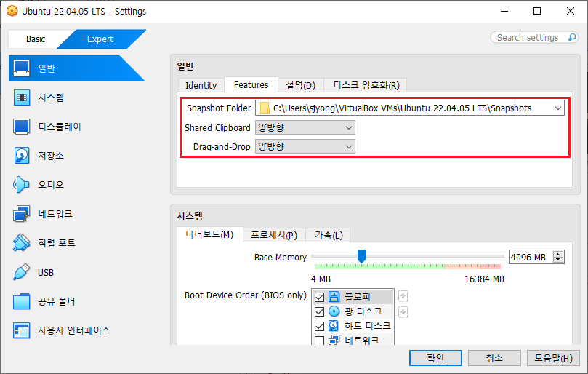
Task: Increase Base Memory with spinner up arrow
Action: pos(558,254)
